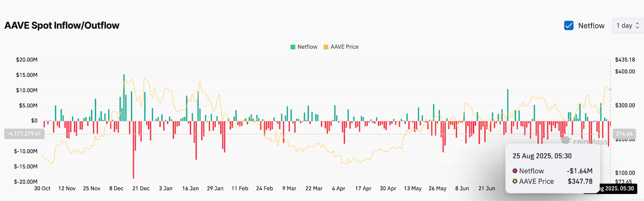Click the $347.78 AAVE Price tooltip value
Screen dimensions: 644x201
pyautogui.click(x=580, y=182)
